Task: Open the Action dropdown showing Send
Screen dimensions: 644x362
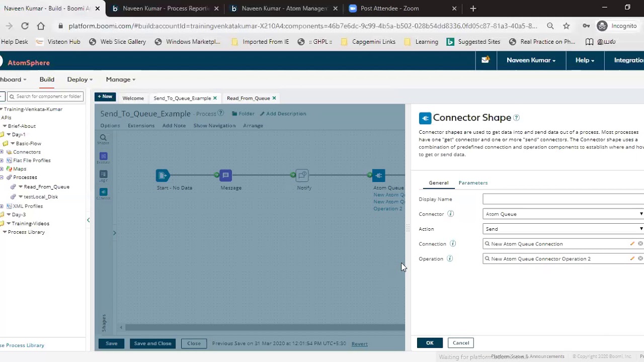Action: [x=563, y=229]
